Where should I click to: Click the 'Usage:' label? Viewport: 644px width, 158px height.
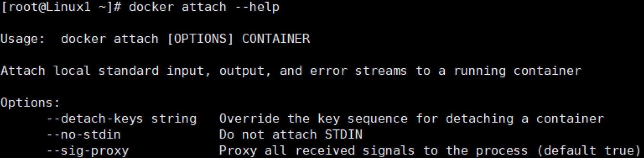(x=23, y=39)
